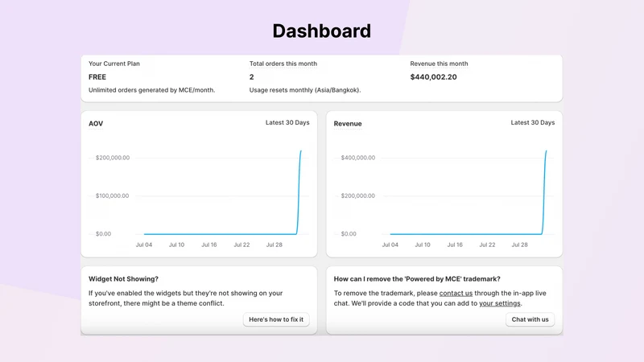
Task: Click the "Jul 28" date on AOV chart
Action: tap(274, 245)
